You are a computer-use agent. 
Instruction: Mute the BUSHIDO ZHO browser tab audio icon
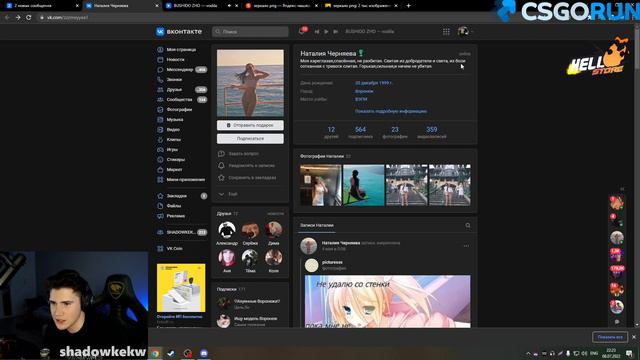click(x=229, y=6)
